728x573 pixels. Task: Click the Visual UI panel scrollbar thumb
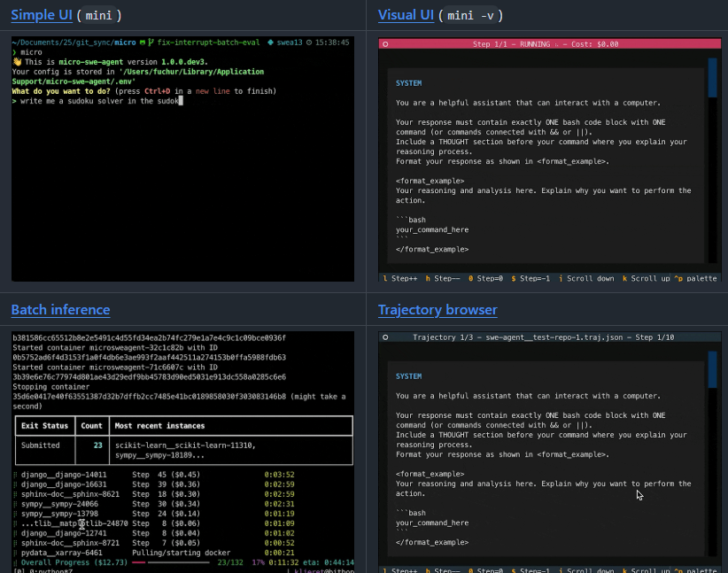712,78
